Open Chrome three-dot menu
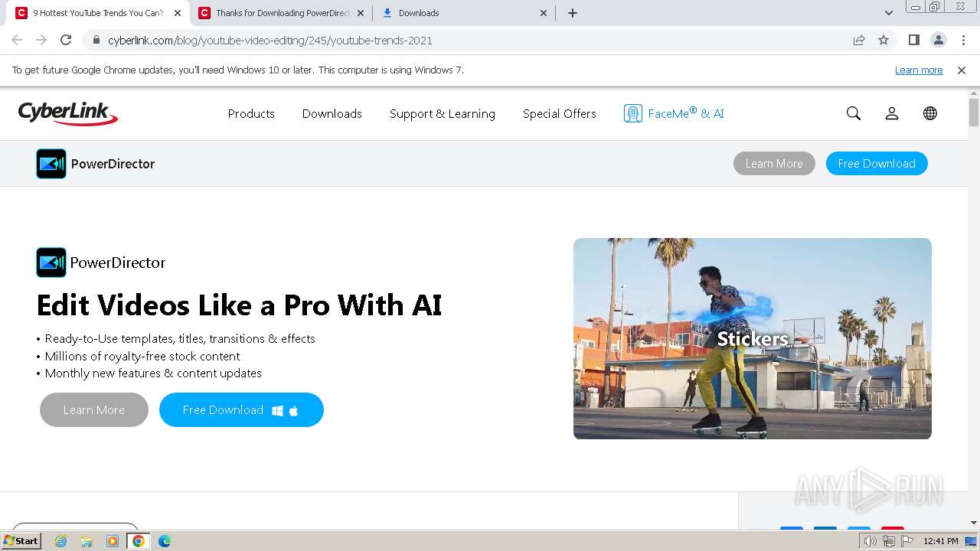 point(963,41)
